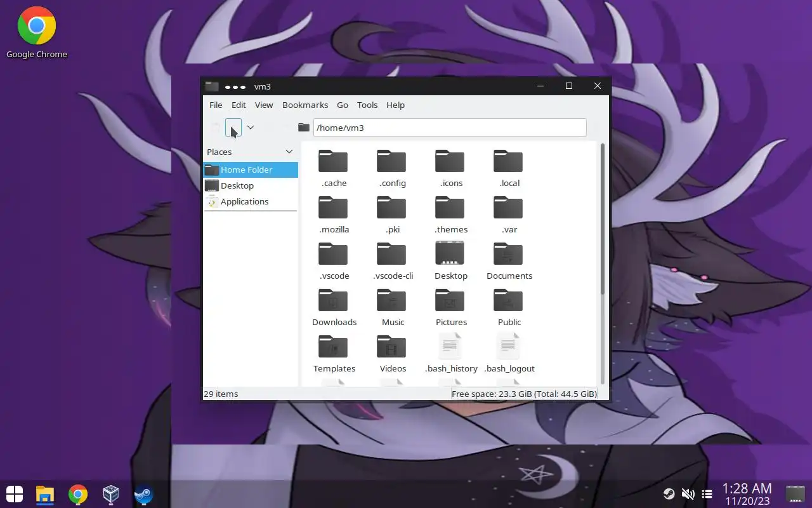Launch the file manager from taskbar
This screenshot has width=812, height=508.
tap(45, 494)
